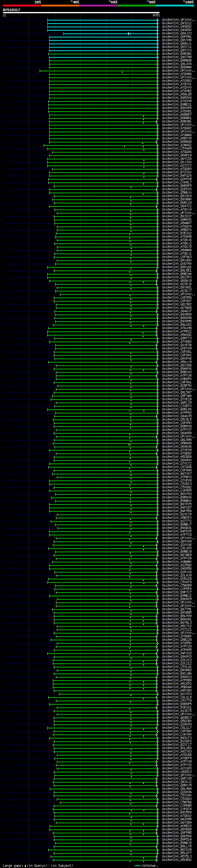Click the green ~80% identity legend segment
Image resolution: width=197 pixels, height=868 pixels.
(137, 6)
